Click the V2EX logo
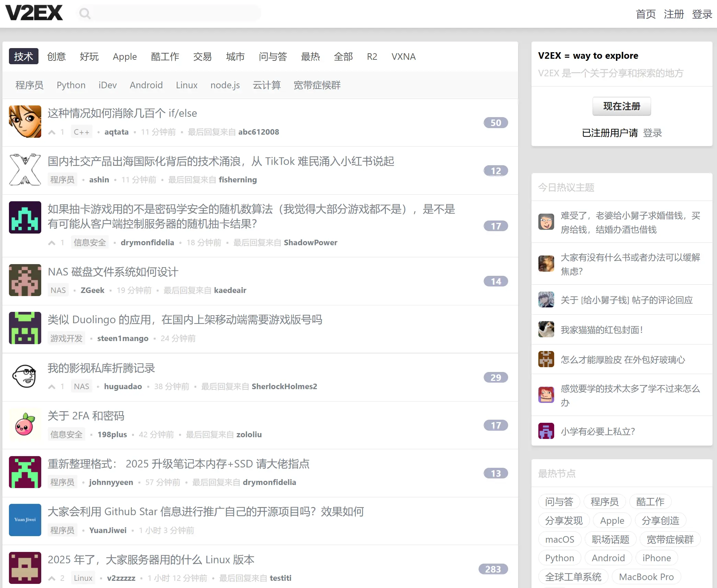The width and height of the screenshot is (717, 588). tap(34, 13)
